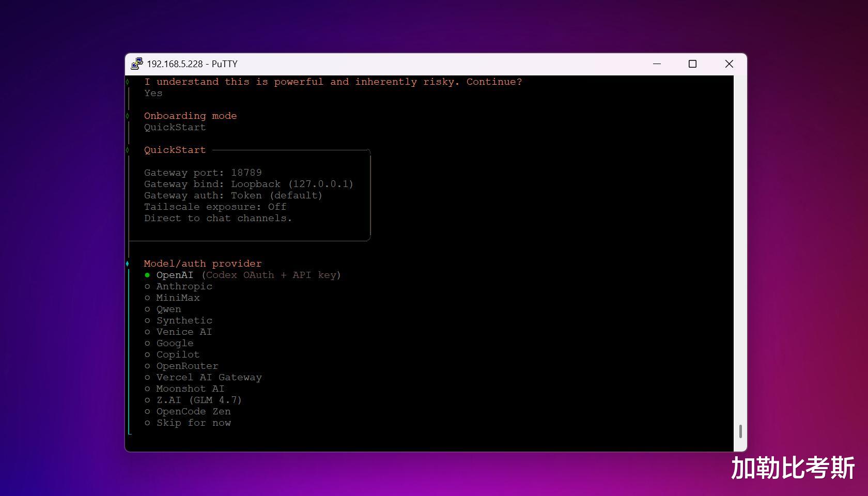Click the Gateway bind: Loopback line
The width and height of the screenshot is (868, 496).
click(249, 184)
